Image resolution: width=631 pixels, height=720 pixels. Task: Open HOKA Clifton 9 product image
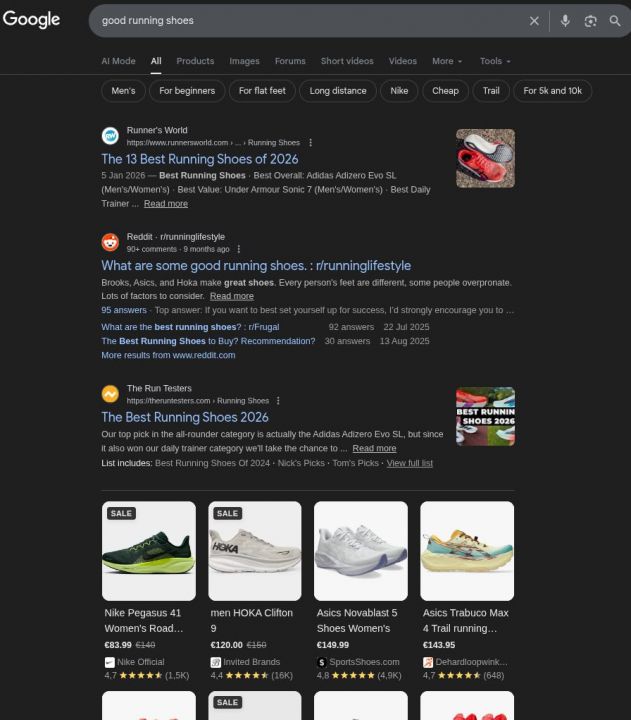(255, 551)
